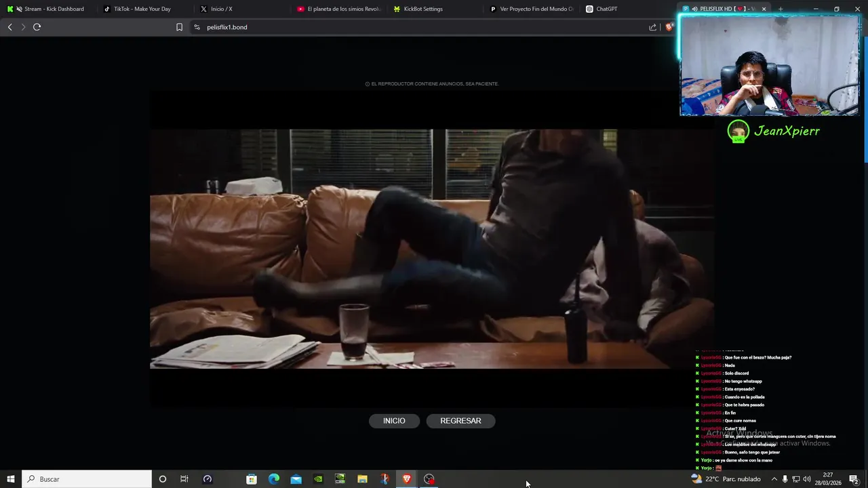Click the INICIO button
The height and width of the screenshot is (488, 868).
point(394,421)
